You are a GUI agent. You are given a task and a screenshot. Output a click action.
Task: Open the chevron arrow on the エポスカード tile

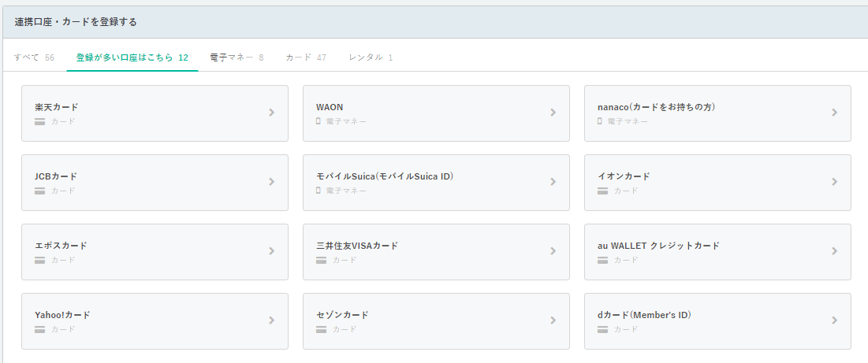tap(272, 251)
